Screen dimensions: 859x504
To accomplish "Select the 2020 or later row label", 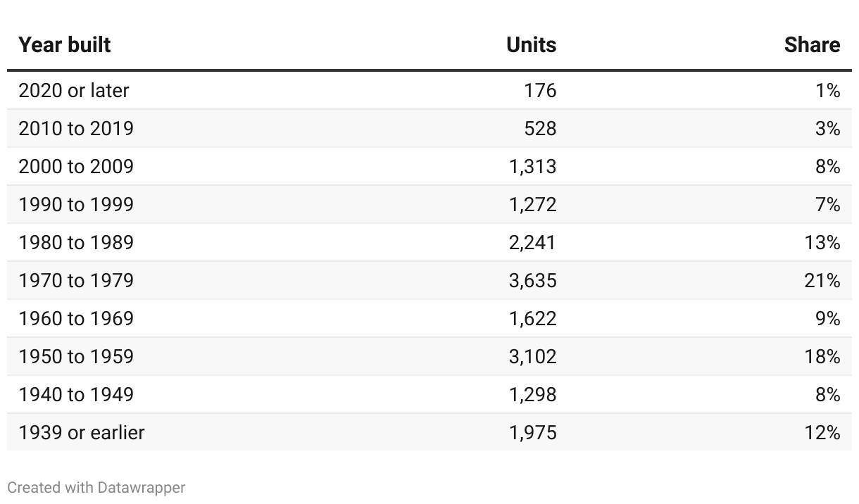I will [x=74, y=91].
